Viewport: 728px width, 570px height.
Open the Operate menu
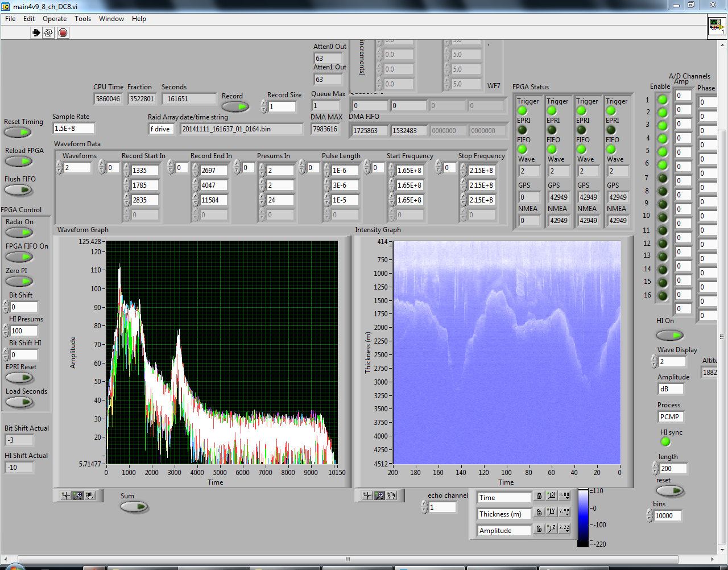click(x=55, y=19)
